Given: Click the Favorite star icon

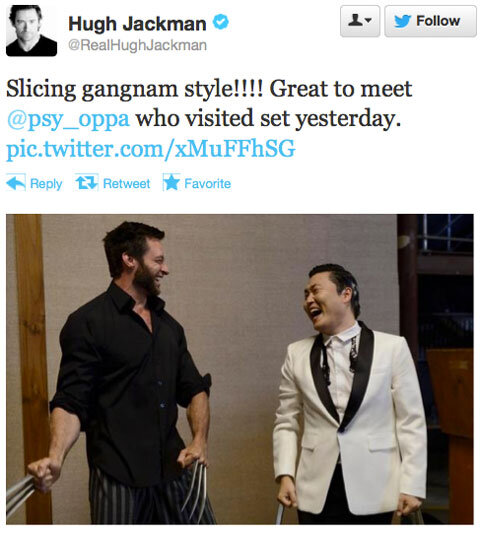Looking at the screenshot, I should click(x=171, y=182).
